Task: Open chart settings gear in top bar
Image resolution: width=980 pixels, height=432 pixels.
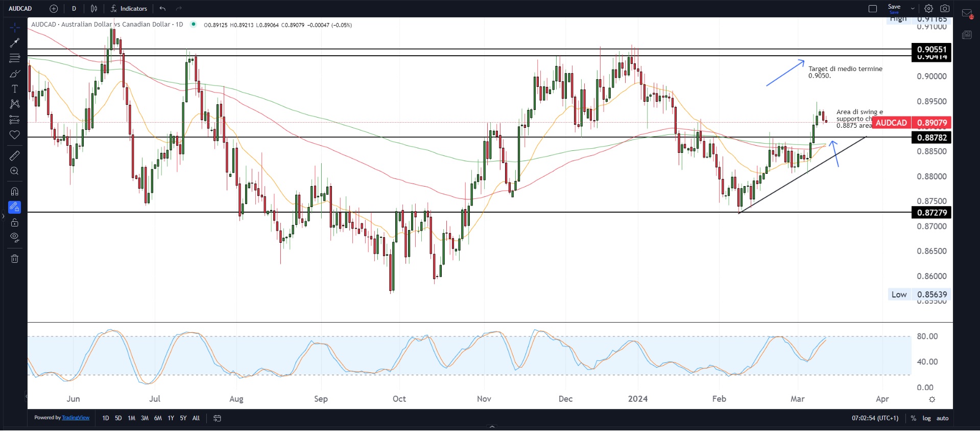Action: coord(928,9)
